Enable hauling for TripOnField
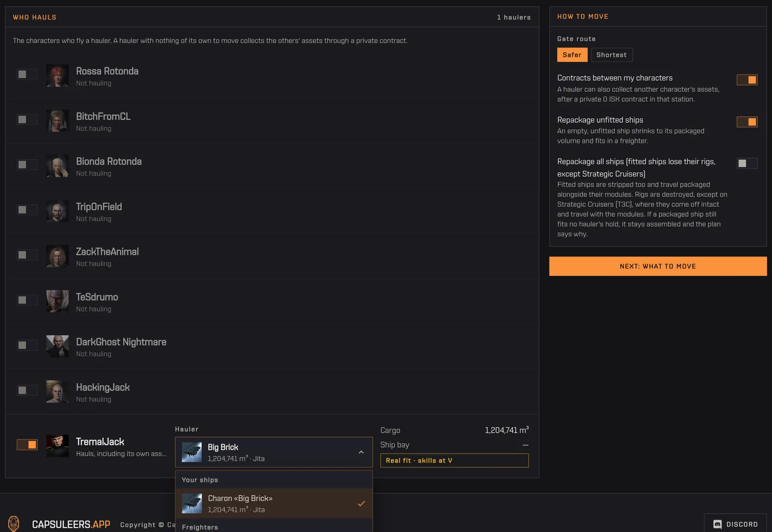This screenshot has width=772, height=532. 27,210
